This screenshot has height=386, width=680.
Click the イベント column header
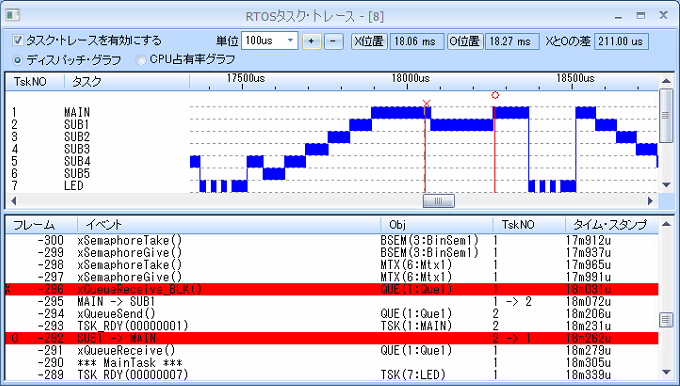229,225
